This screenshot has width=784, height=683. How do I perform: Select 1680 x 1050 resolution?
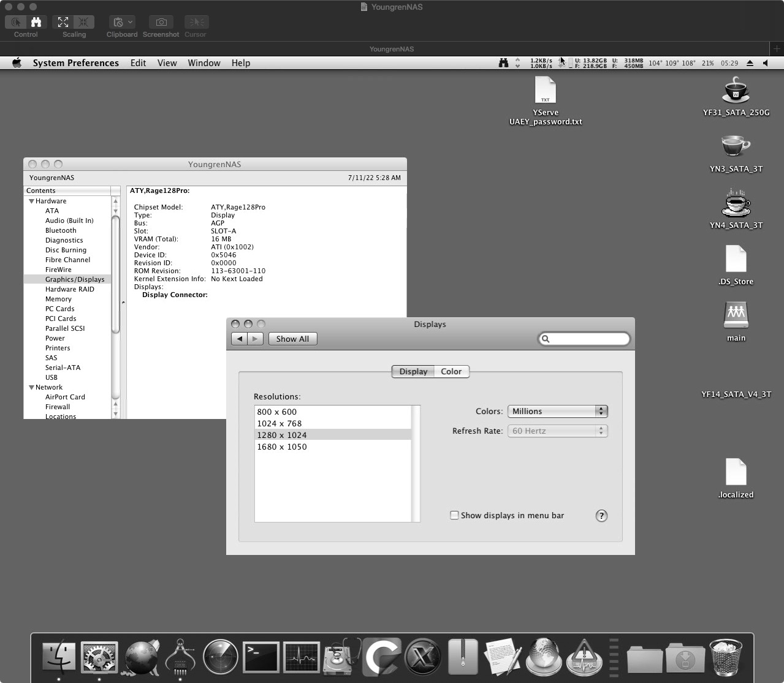[x=333, y=447]
